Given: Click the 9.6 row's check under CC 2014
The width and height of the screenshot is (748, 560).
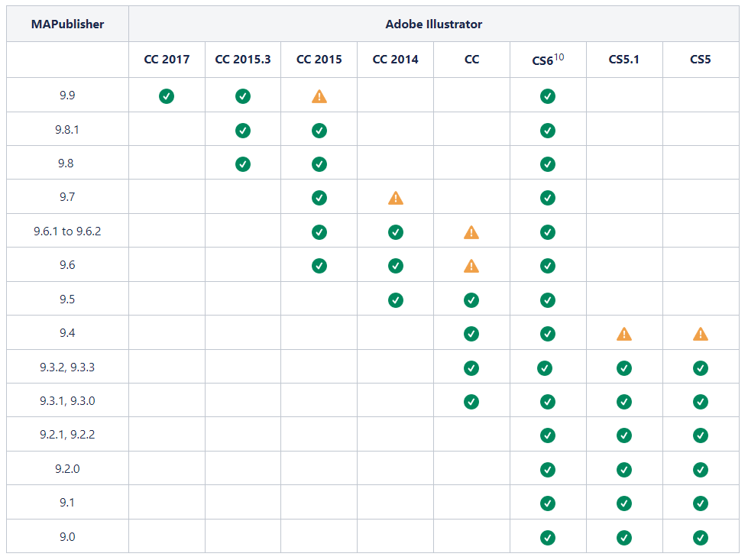Looking at the screenshot, I should 396,266.
